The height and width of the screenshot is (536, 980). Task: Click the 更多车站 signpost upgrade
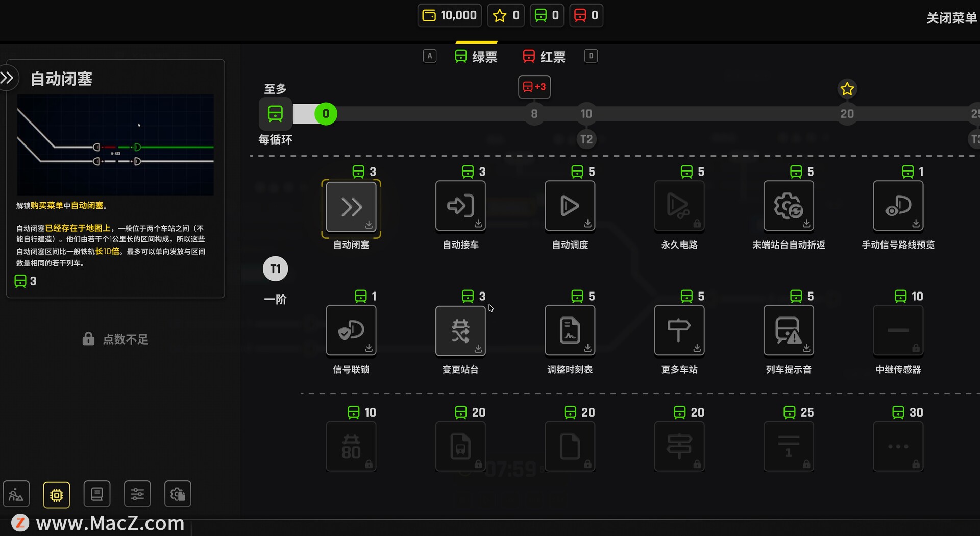pos(679,331)
